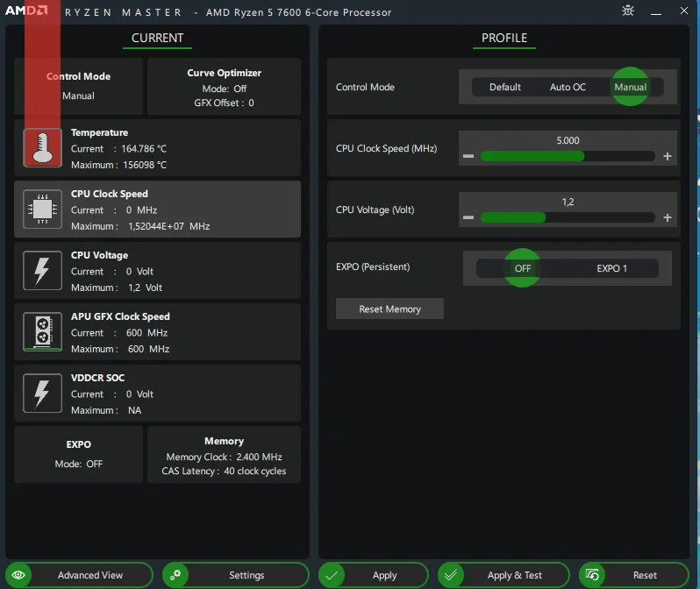The height and width of the screenshot is (589, 700).
Task: Open Advanced View
Action: tap(79, 575)
